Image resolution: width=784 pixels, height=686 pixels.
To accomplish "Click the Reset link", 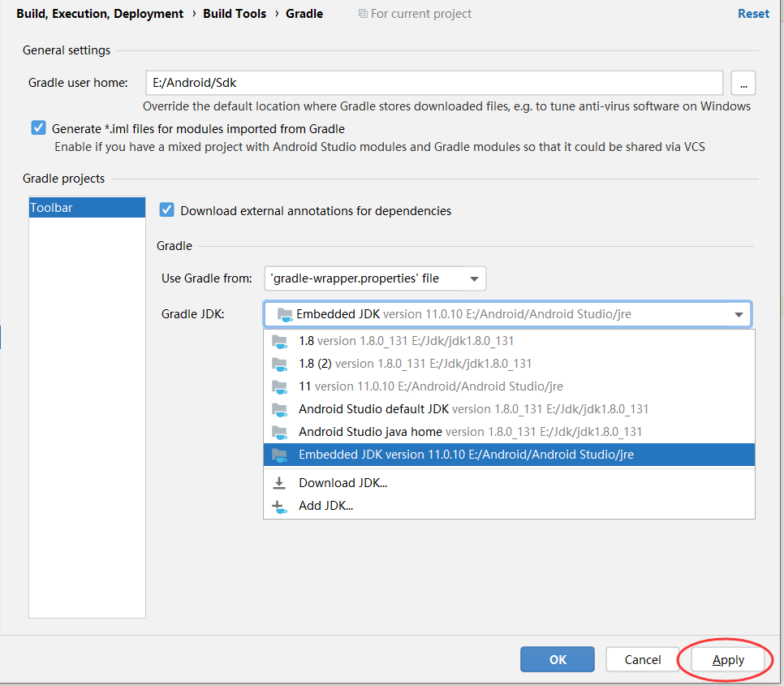I will [753, 14].
